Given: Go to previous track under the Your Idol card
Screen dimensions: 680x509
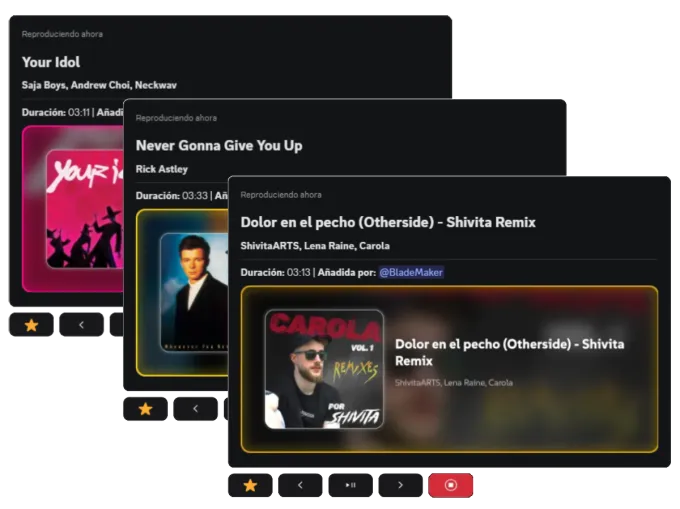Looking at the screenshot, I should tap(81, 325).
